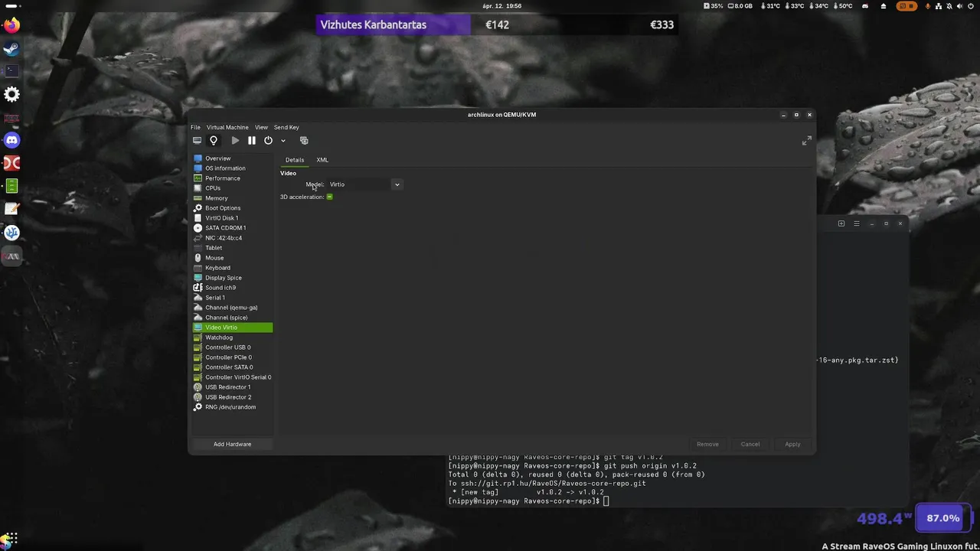Select Controller USB 0 entry
Screen dimensions: 980x551
[232, 347]
